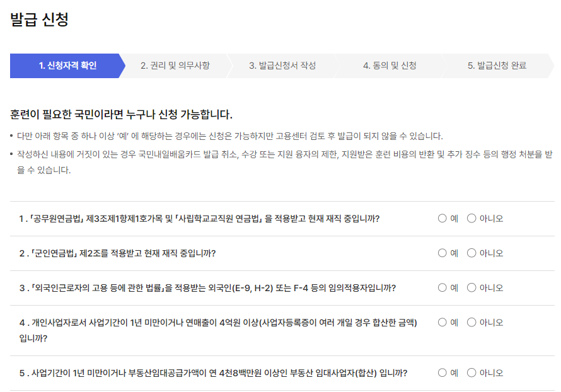Pick '예' for question 4 개인사업자
The width and height of the screenshot is (561, 392).
(x=442, y=322)
